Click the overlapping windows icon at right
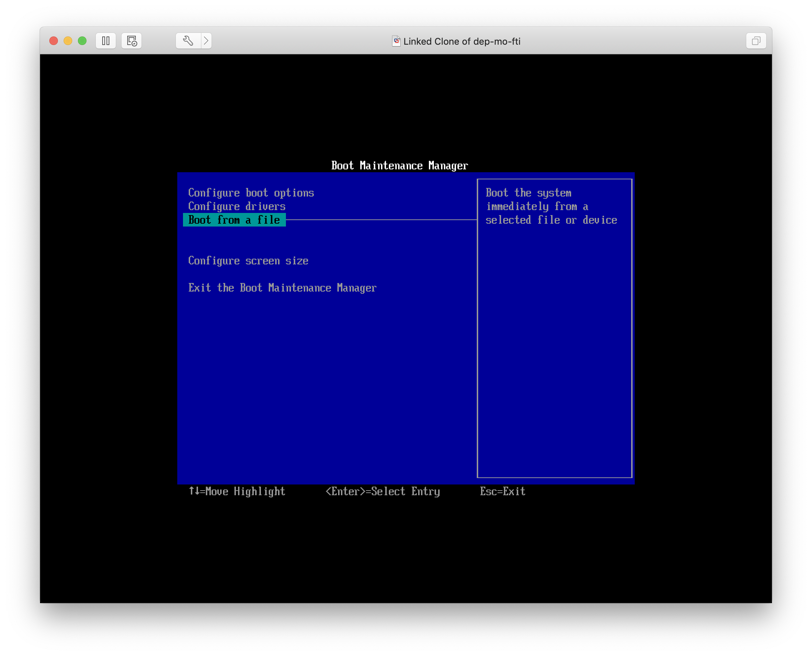The width and height of the screenshot is (812, 656). 756,41
